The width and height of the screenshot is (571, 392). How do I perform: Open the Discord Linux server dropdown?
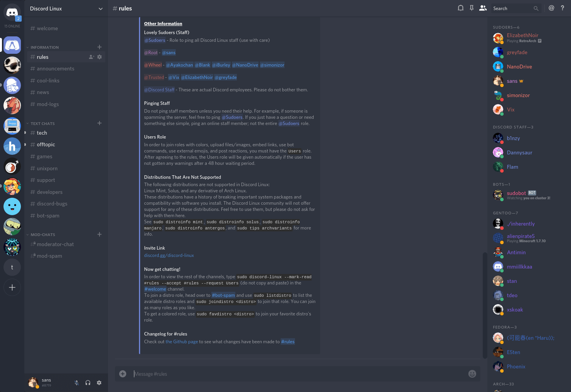click(x=66, y=8)
